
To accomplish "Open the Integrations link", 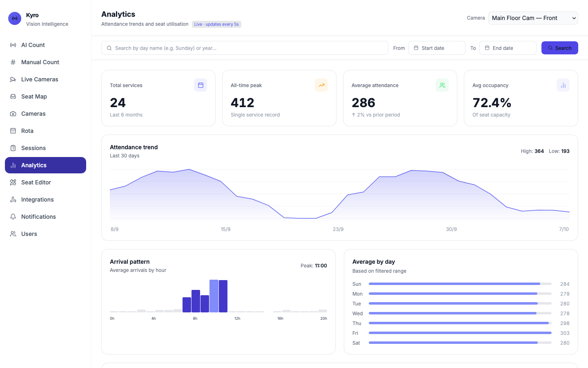I will point(45,200).
